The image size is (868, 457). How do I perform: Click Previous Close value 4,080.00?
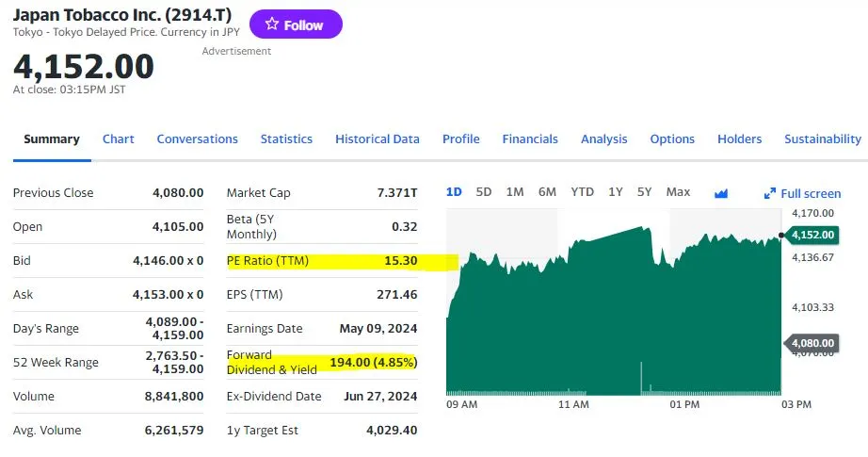point(178,193)
